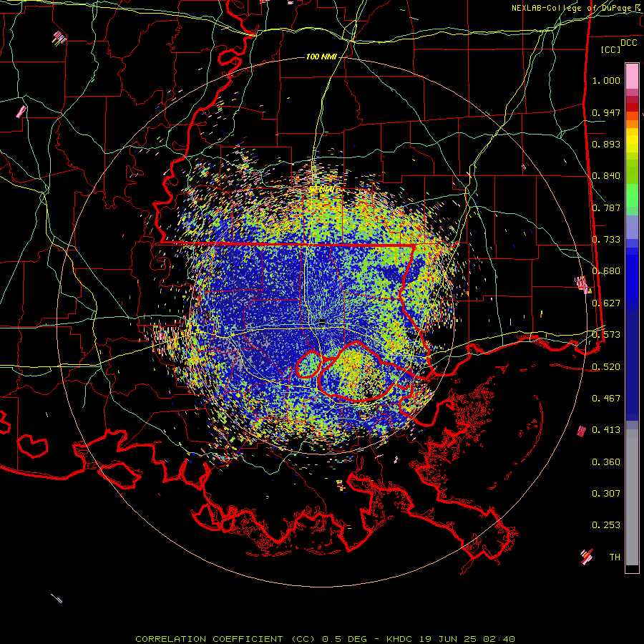Click the [CC] units label
The width and height of the screenshot is (644, 644).
point(611,49)
